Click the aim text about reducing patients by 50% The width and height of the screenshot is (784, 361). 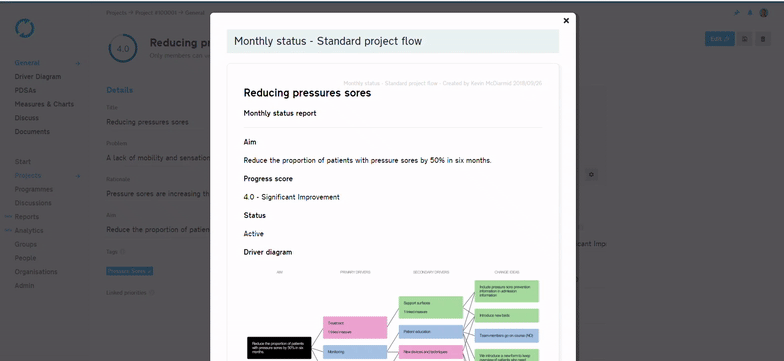(x=368, y=160)
